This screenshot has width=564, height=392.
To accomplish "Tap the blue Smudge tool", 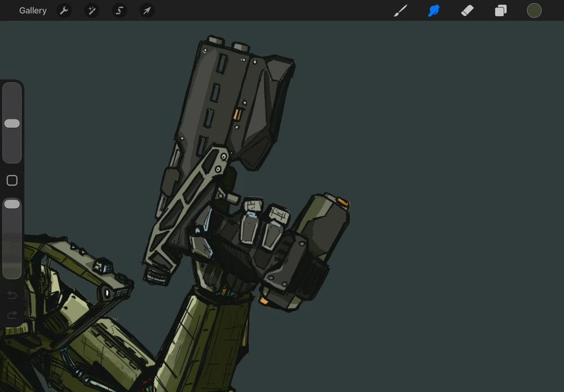I will 434,11.
